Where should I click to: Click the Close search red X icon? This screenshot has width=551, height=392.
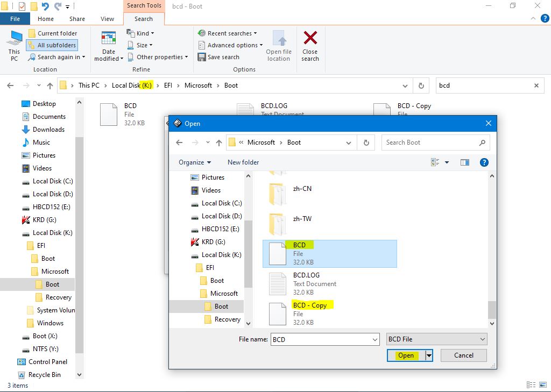(310, 39)
